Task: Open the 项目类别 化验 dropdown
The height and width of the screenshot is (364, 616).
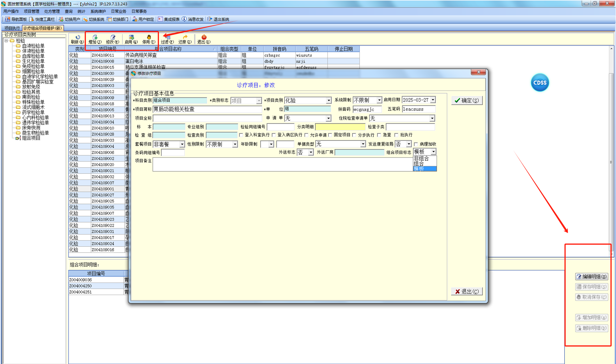Action: pyautogui.click(x=329, y=100)
